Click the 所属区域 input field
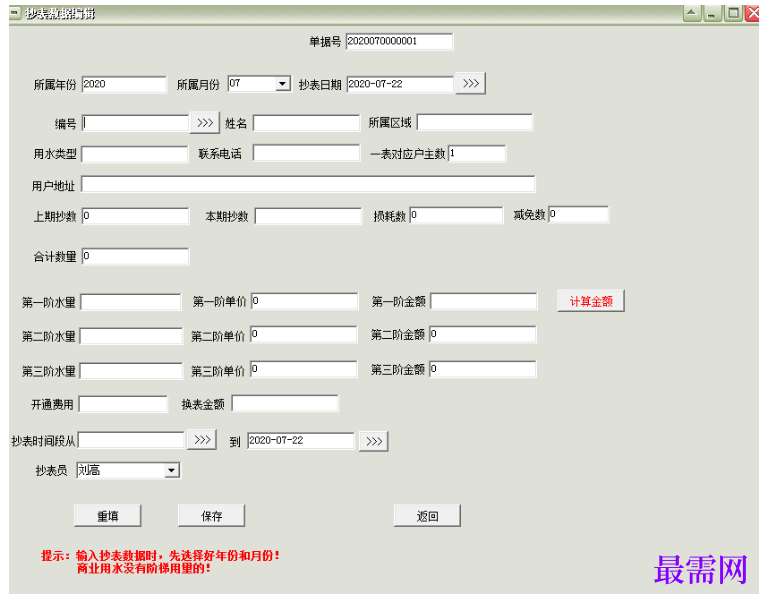Viewport: 766px width, 601px height. pos(475,122)
